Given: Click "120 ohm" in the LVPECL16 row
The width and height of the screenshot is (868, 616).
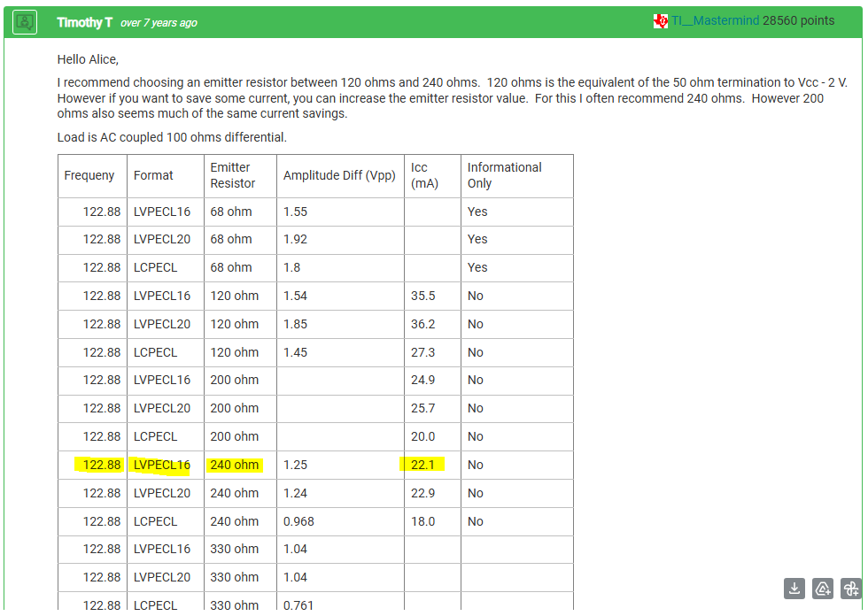Looking at the screenshot, I should [x=234, y=296].
